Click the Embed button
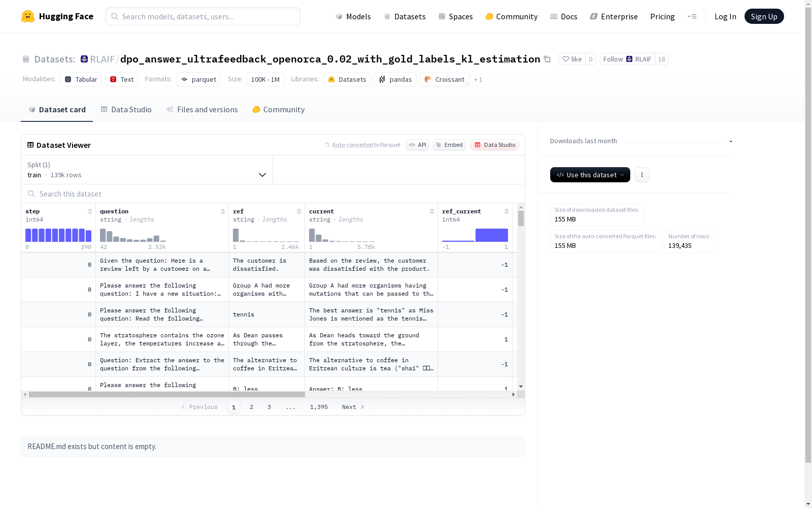 point(449,145)
